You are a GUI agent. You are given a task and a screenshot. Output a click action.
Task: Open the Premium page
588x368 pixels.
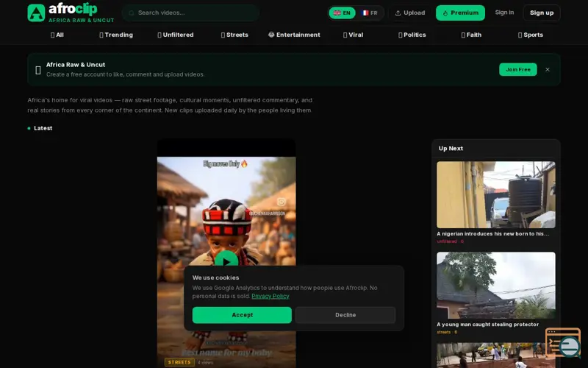[460, 13]
